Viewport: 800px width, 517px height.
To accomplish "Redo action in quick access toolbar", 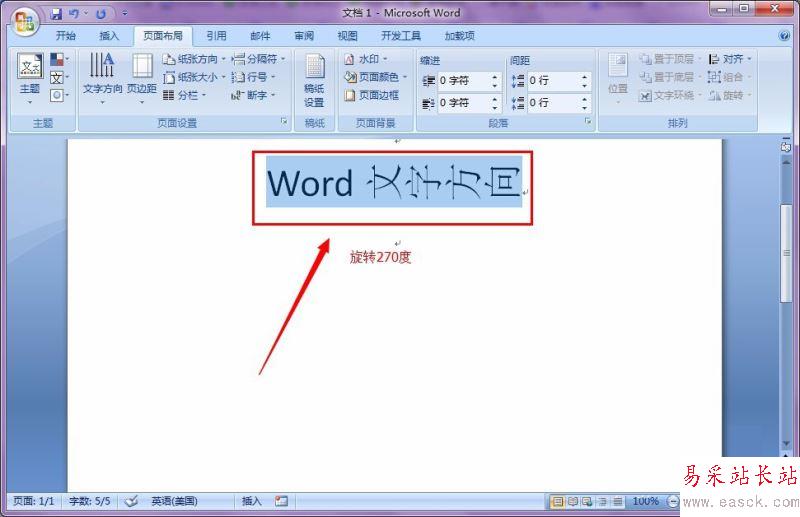I will pos(101,14).
